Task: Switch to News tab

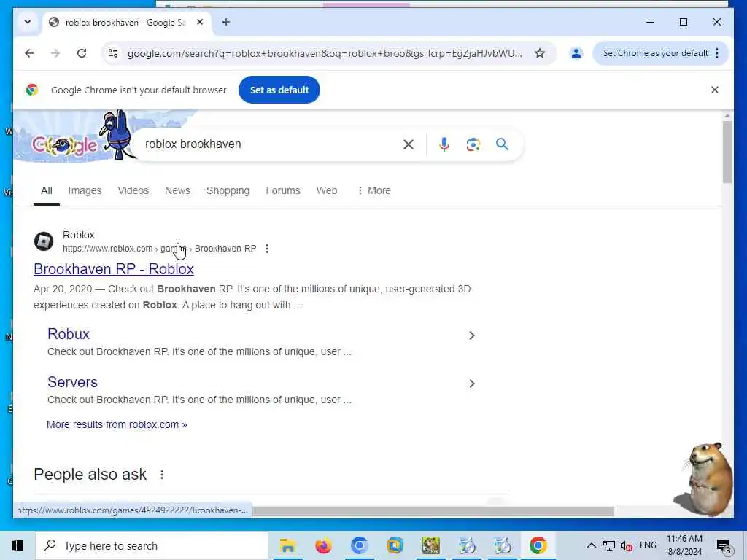Action: [x=177, y=190]
